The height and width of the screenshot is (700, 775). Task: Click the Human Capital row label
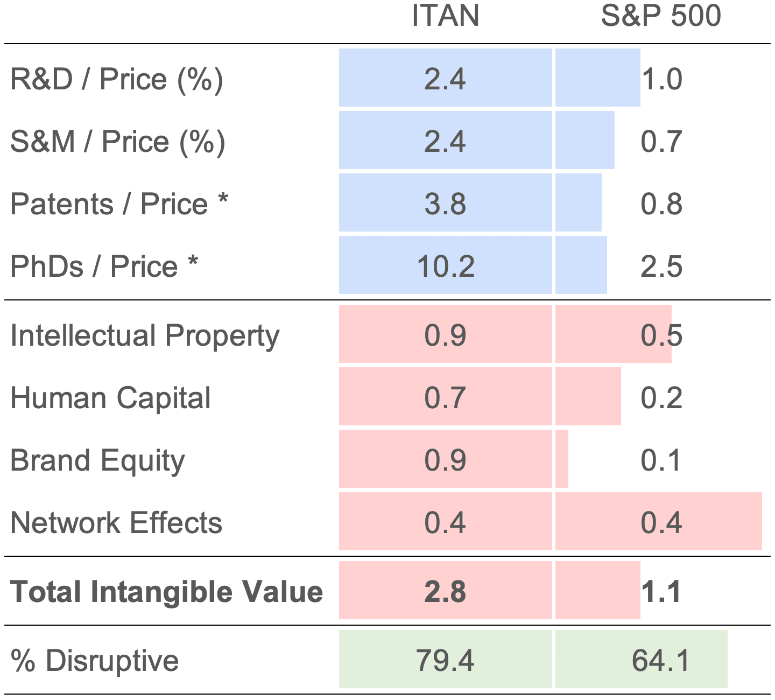(x=110, y=398)
